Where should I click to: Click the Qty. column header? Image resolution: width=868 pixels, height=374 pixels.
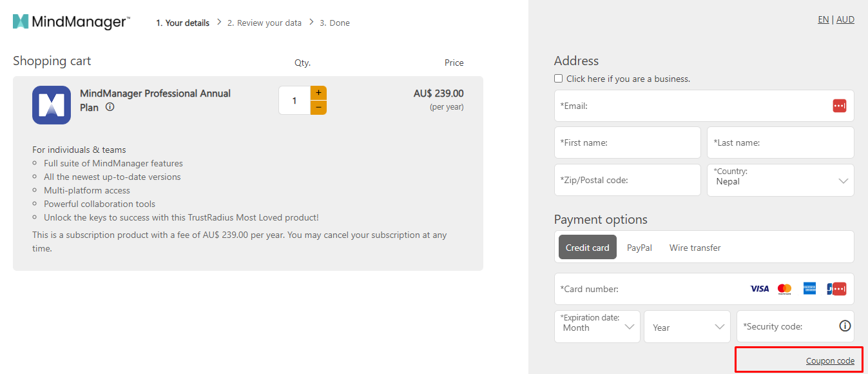[x=302, y=63]
